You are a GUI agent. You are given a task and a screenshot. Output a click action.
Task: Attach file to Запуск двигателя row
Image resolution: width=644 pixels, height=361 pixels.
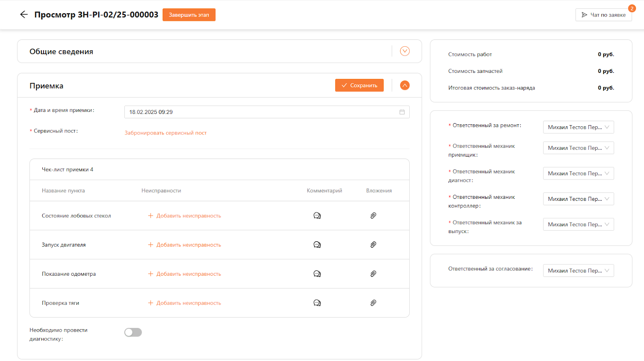pyautogui.click(x=373, y=245)
